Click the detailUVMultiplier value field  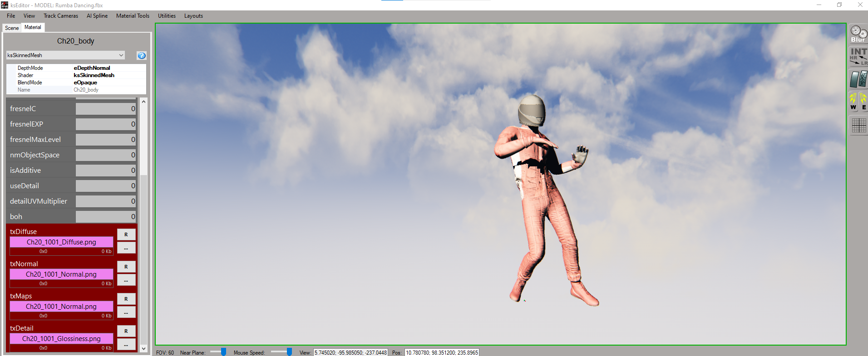tap(106, 201)
